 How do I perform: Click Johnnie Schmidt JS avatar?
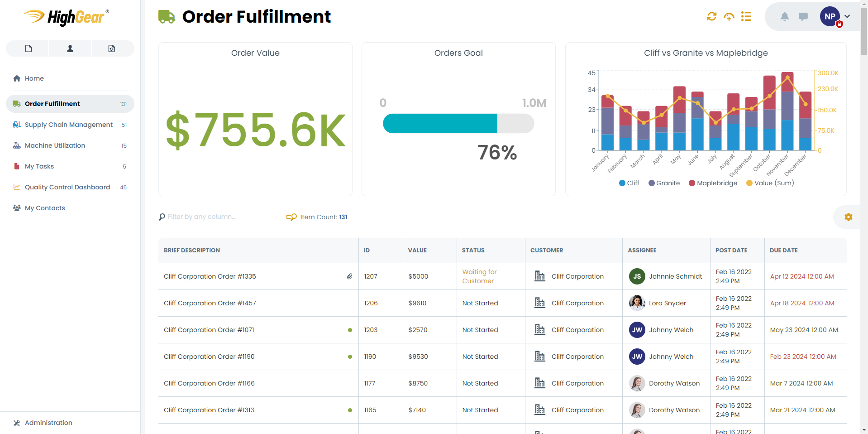click(x=637, y=276)
